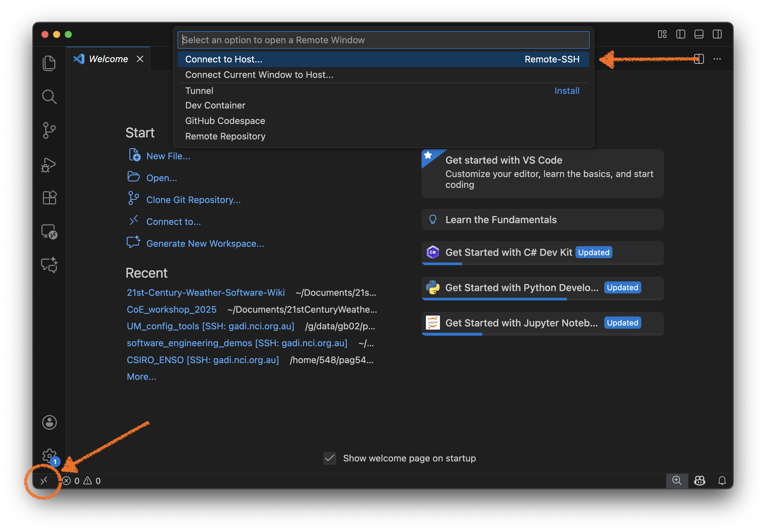The width and height of the screenshot is (766, 532).
Task: Toggle Show welcome page on startup
Action: tap(329, 458)
